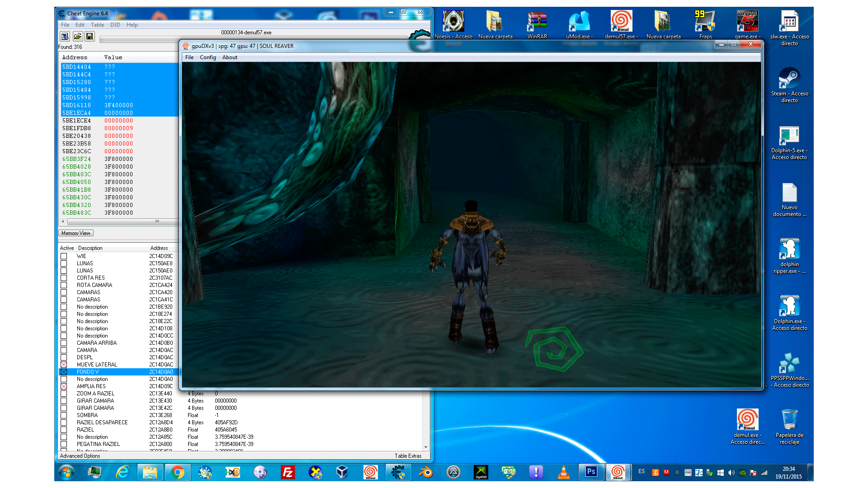Click the address table scroll-down arrow
Screen dimensions: 868x488
point(425,447)
